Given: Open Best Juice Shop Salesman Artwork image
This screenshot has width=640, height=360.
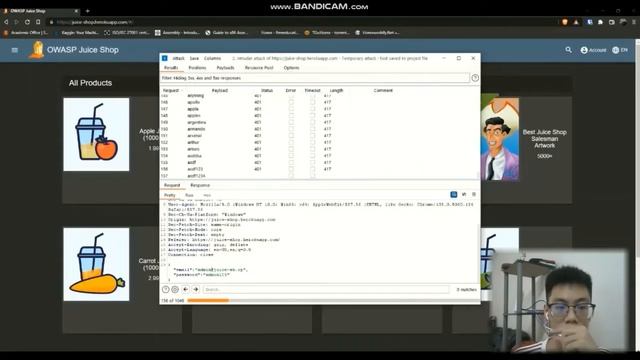Looking at the screenshot, I should [500, 139].
